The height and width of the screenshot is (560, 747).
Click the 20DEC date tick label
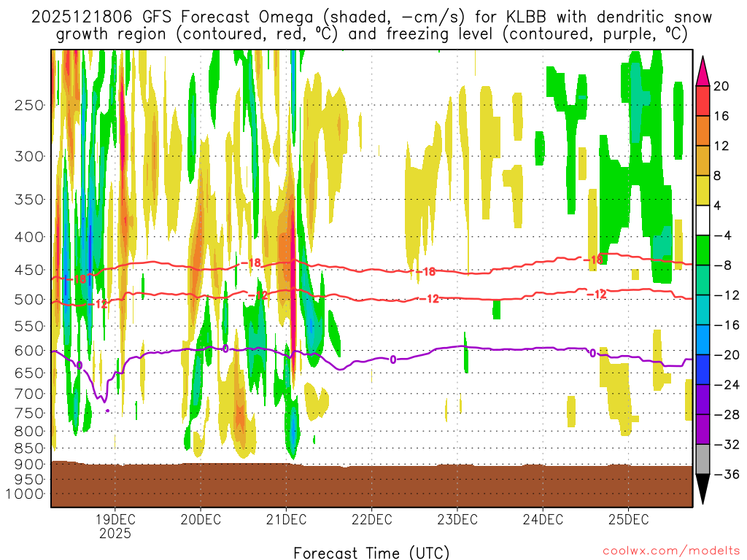coord(201,519)
